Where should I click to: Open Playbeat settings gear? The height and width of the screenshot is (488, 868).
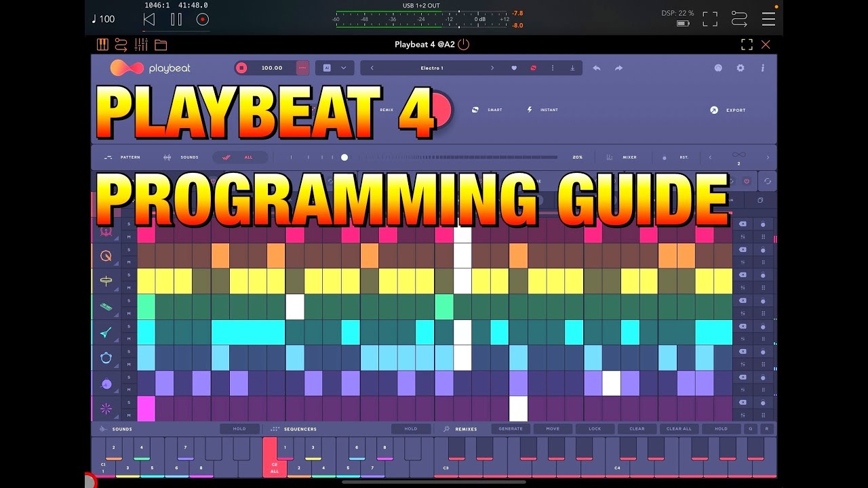point(741,68)
